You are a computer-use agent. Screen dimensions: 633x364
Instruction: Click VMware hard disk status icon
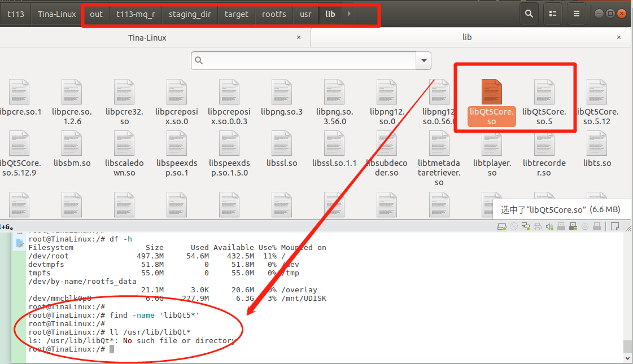(x=501, y=227)
